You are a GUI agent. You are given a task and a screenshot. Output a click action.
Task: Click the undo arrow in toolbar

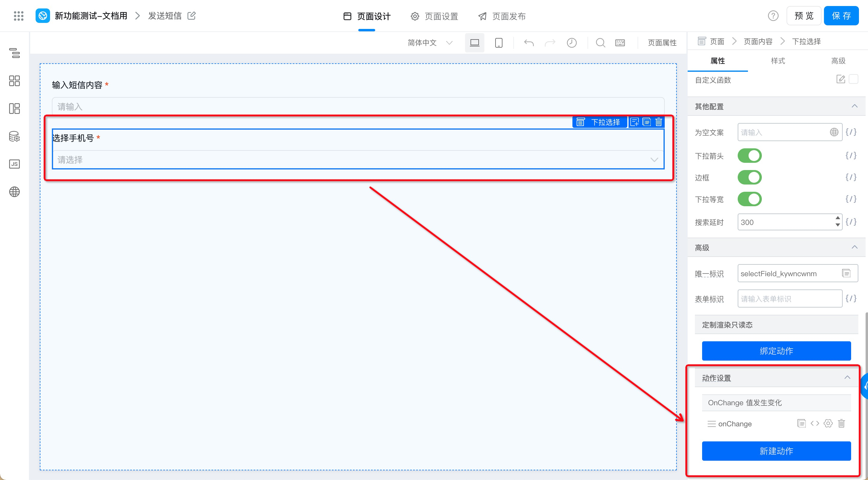click(529, 43)
